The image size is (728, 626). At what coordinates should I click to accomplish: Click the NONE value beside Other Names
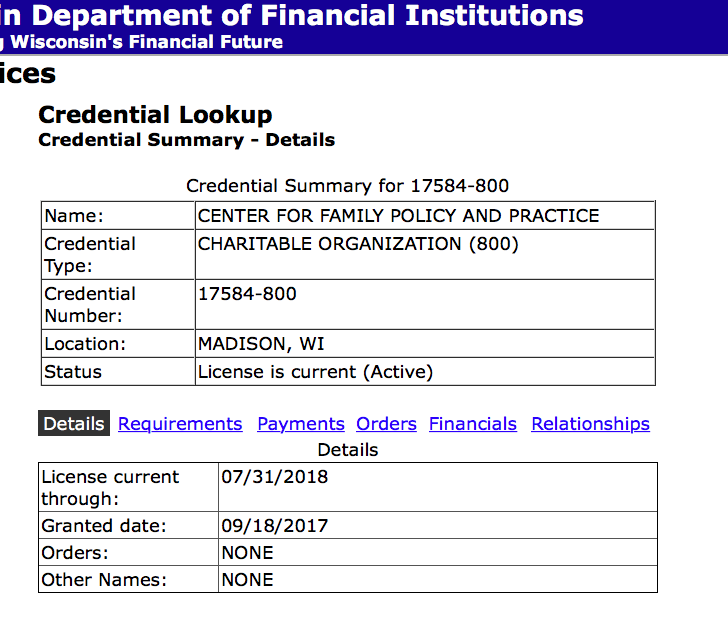tap(247, 579)
